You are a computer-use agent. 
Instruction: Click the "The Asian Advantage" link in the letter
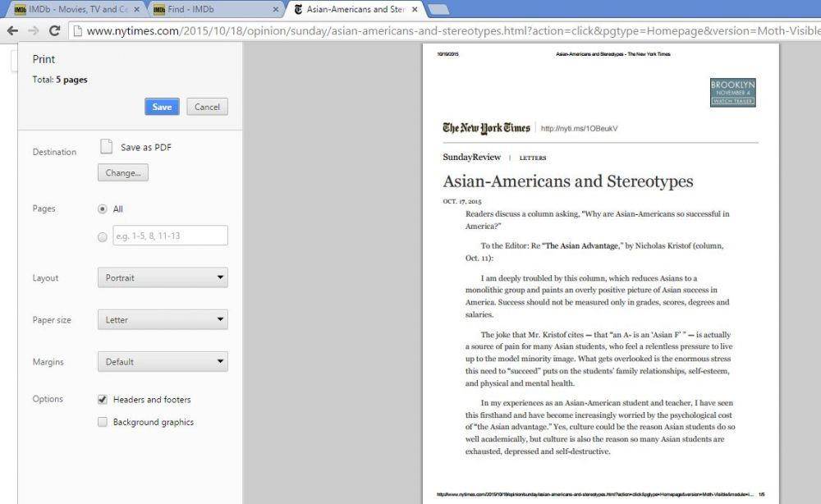tap(582, 246)
